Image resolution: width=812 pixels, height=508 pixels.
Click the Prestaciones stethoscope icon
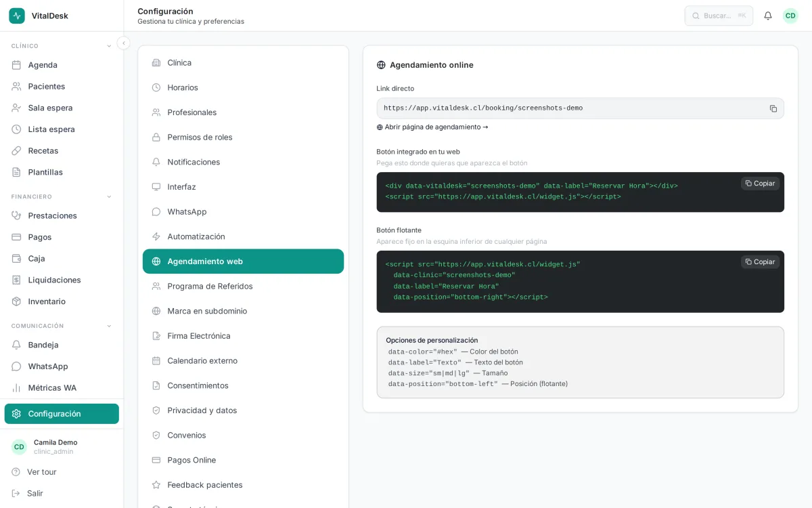(16, 215)
